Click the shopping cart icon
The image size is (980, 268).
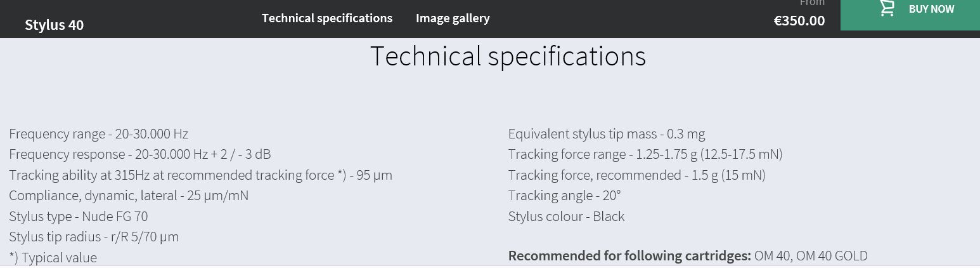pos(887,8)
